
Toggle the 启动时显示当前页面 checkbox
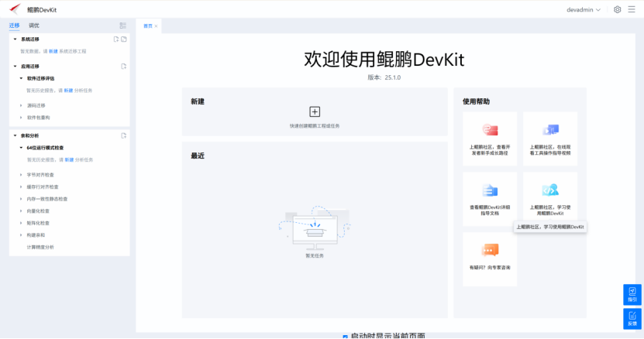pyautogui.click(x=345, y=337)
